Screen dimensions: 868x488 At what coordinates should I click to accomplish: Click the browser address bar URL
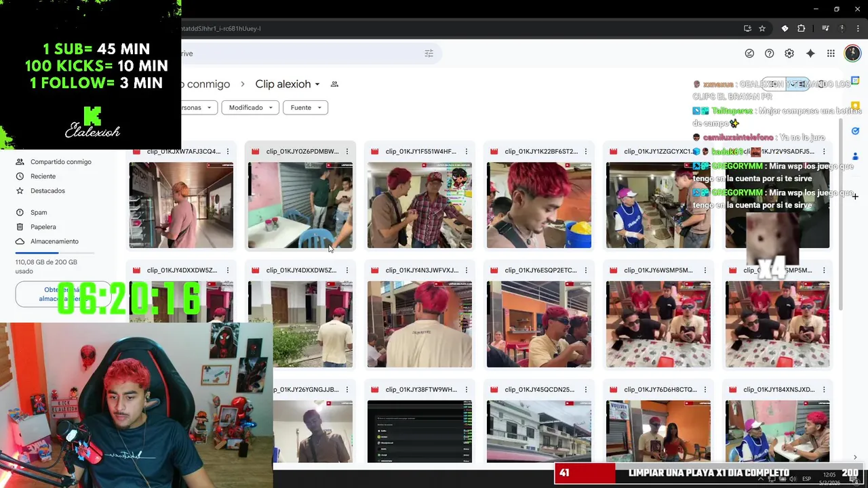(221, 28)
